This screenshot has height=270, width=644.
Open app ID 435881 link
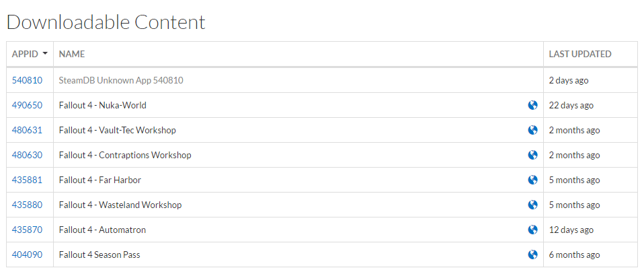[x=27, y=180]
